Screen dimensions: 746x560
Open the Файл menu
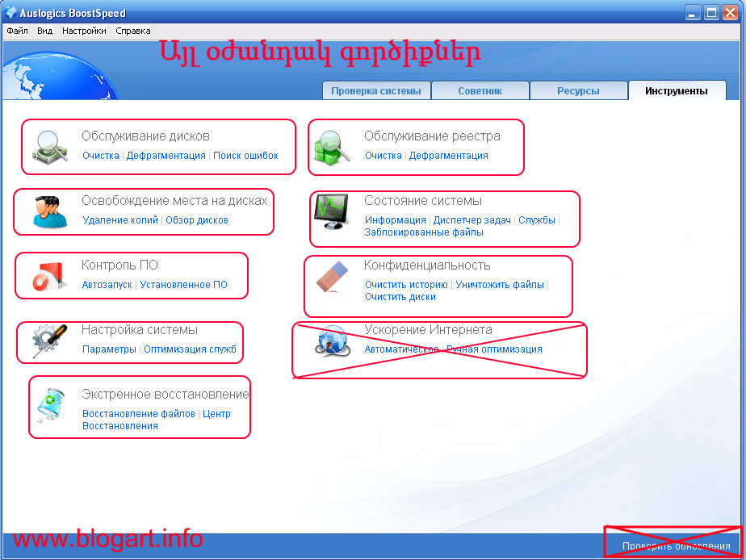17,31
